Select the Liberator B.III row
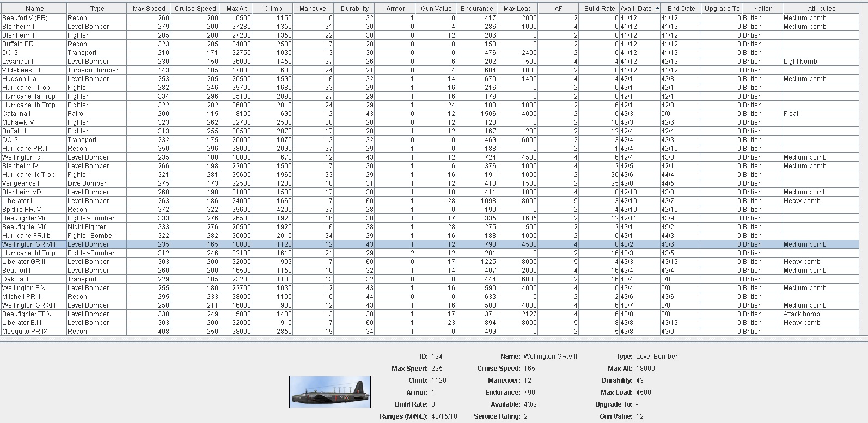Screen dimensions: 868x423 click(430, 323)
